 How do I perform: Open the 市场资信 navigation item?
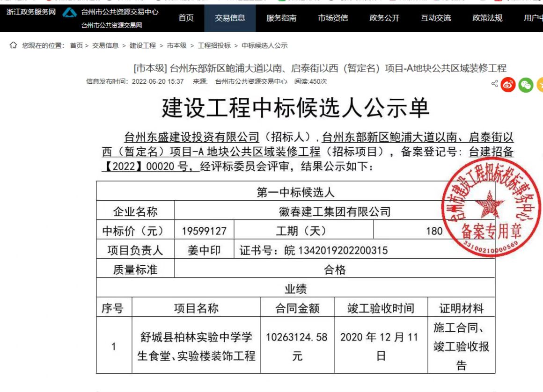(x=333, y=18)
